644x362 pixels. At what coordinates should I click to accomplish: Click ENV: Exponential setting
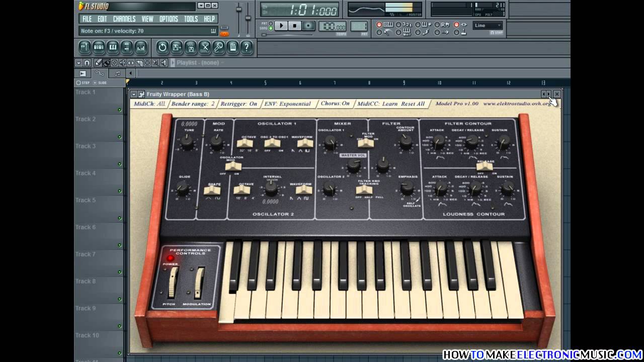[287, 104]
